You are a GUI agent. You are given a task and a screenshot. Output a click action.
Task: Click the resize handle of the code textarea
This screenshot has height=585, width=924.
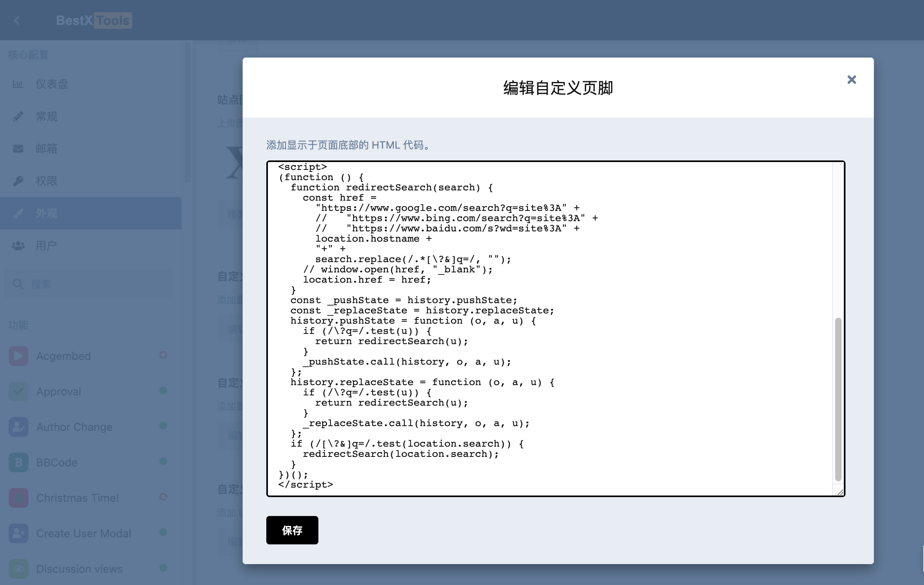[x=840, y=492]
